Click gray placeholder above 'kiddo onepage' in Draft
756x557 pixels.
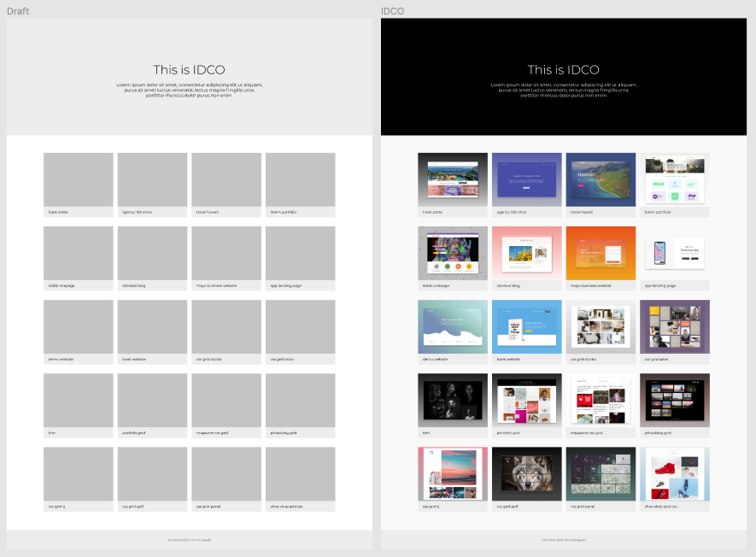click(x=79, y=253)
